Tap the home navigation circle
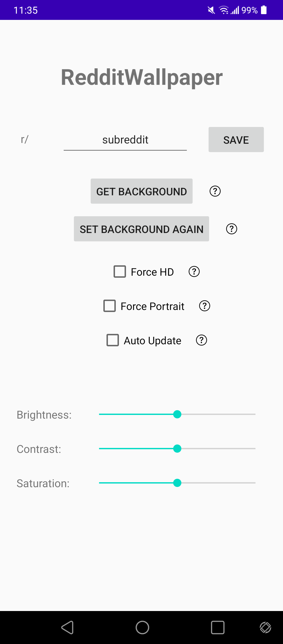The height and width of the screenshot is (644, 283). 141,627
